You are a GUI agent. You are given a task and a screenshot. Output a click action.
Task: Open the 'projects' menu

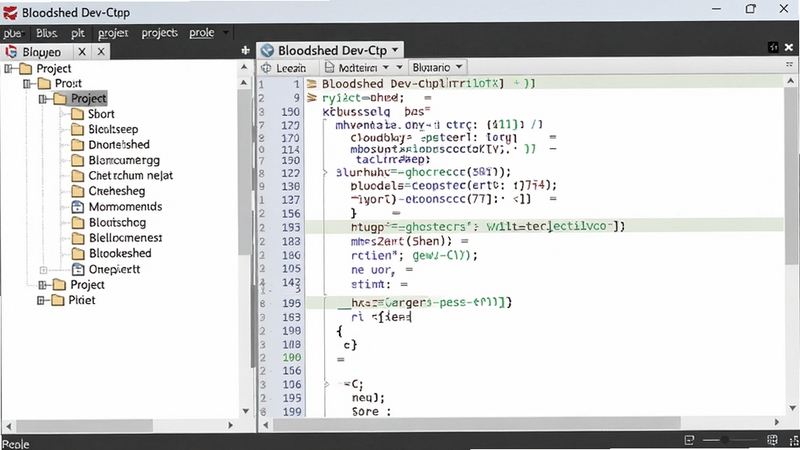[x=160, y=33]
